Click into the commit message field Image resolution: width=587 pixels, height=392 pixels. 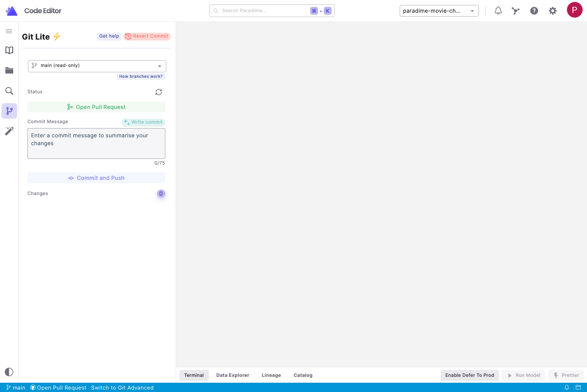tap(96, 143)
